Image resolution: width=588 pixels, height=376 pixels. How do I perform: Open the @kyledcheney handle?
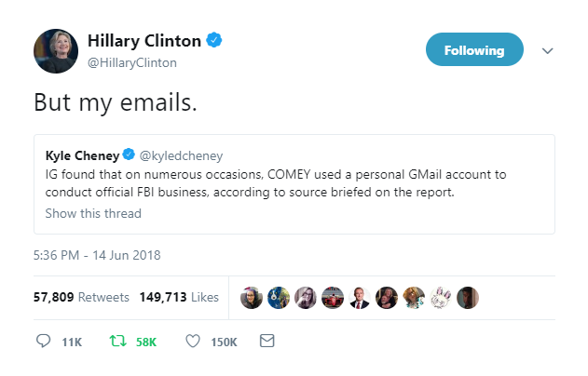pyautogui.click(x=182, y=154)
